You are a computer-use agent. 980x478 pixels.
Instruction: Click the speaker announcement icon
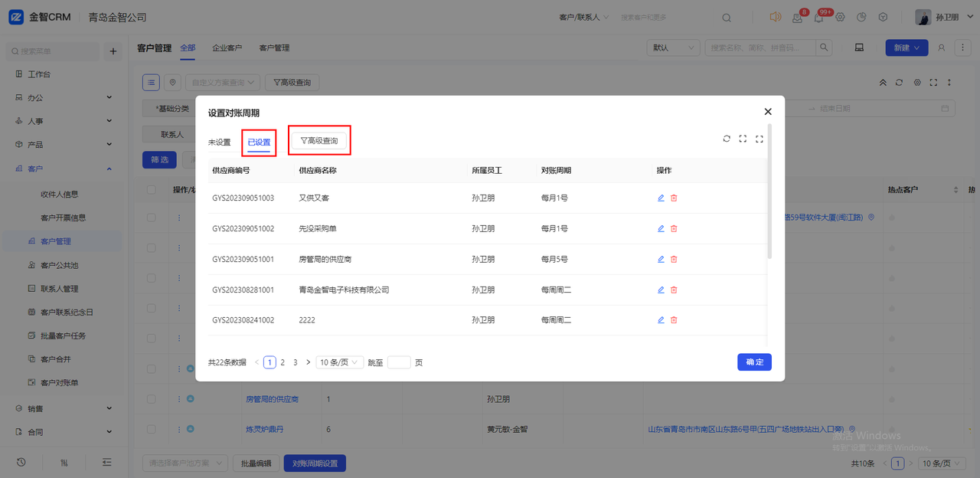pyautogui.click(x=776, y=17)
